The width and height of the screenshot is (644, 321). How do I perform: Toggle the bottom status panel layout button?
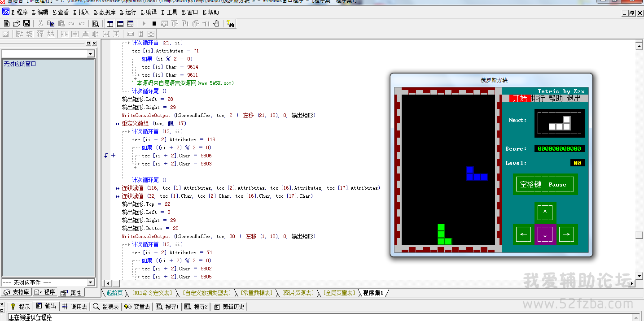120,23
